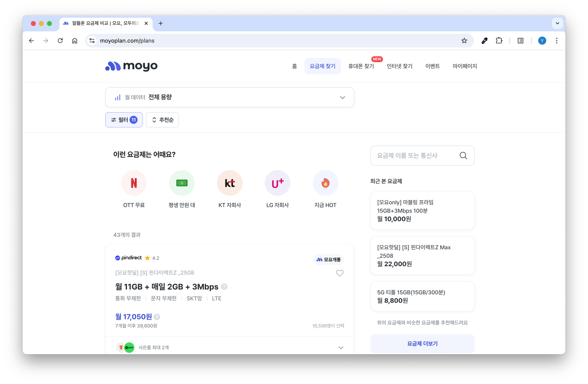
Task: Expand the 사은품 최대 2개 section
Action: (x=230, y=347)
